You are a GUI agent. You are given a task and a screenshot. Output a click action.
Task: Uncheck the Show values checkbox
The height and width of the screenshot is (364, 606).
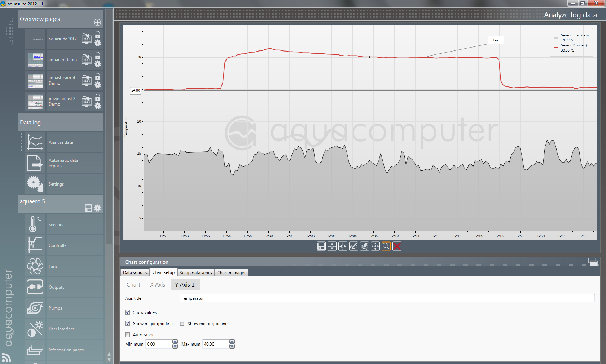click(x=127, y=312)
